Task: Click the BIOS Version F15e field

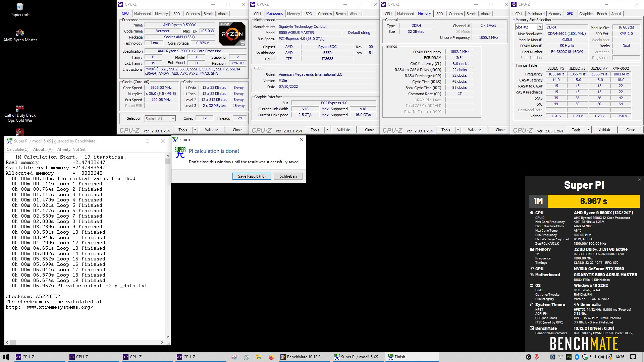Action: tap(327, 80)
